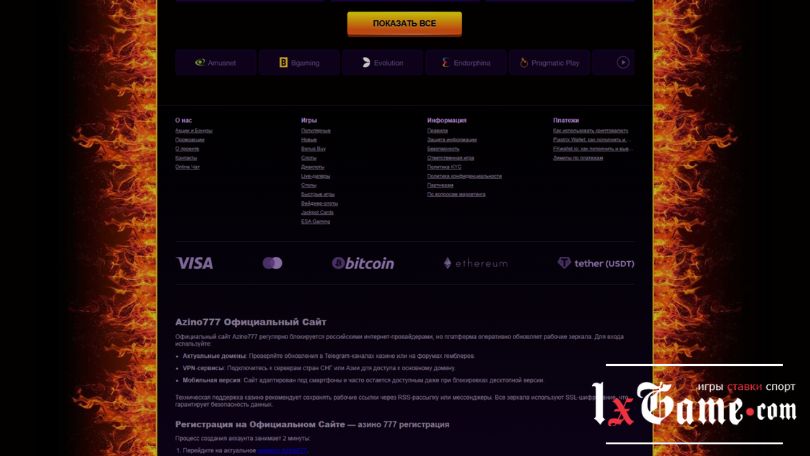The width and height of the screenshot is (810, 456).
Task: Select the Evolution provider logo
Action: [382, 63]
